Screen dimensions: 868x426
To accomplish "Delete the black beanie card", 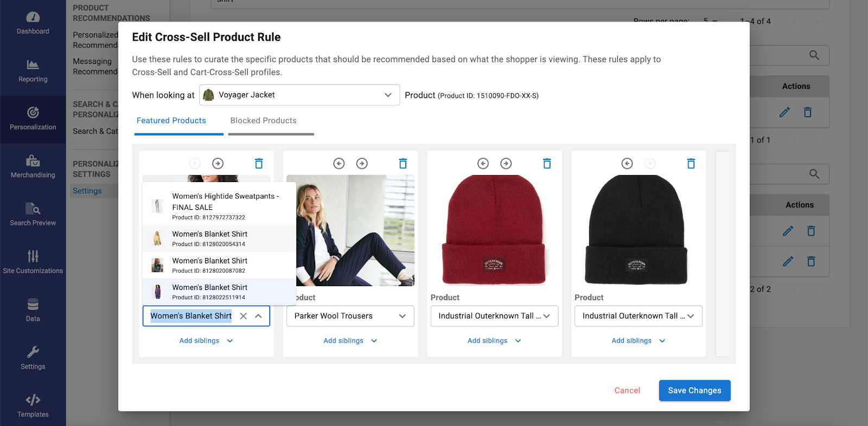I will click(x=691, y=163).
